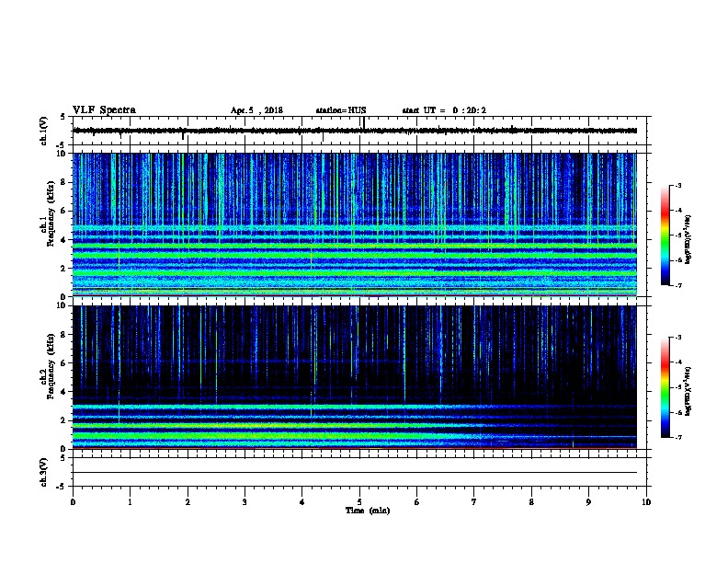The width and height of the screenshot is (728, 563).
Task: Click the "ch.1(V)" axis label at top
Action: (x=43, y=131)
